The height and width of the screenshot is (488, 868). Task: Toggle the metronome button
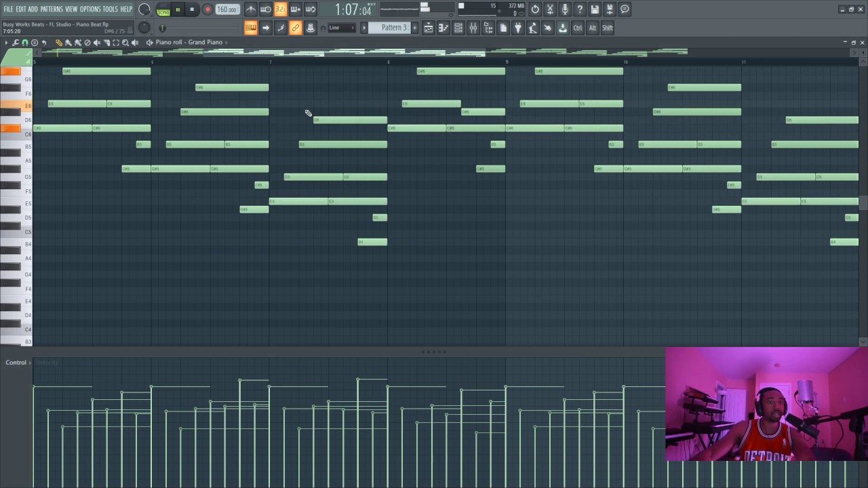(251, 9)
